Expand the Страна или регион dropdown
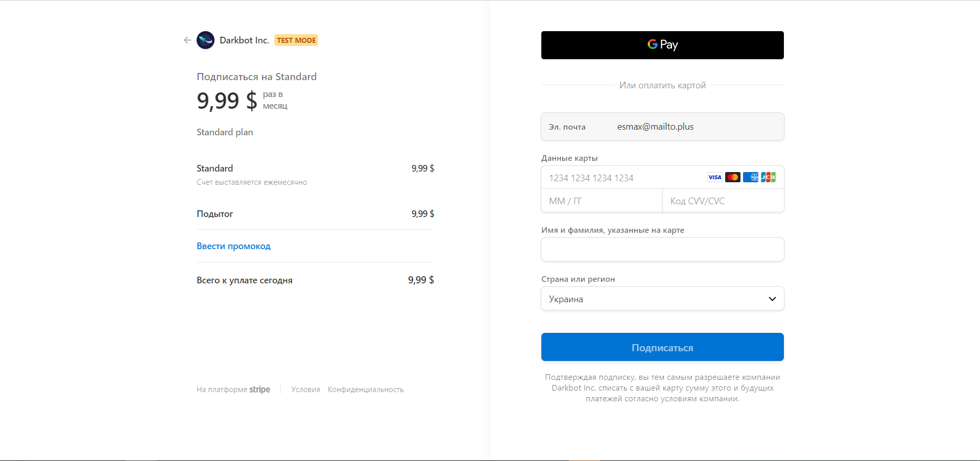The height and width of the screenshot is (461, 980). (662, 299)
